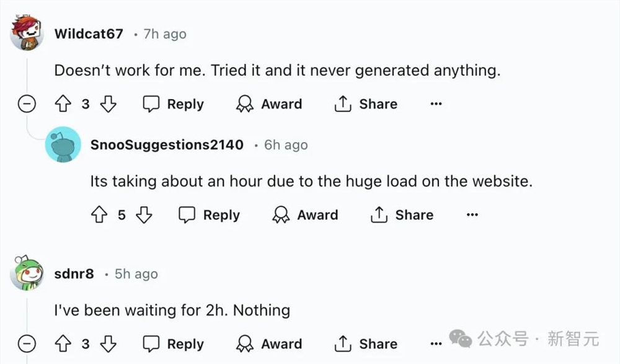
Task: Click Wildcat67's avatar image
Action: coord(27,33)
